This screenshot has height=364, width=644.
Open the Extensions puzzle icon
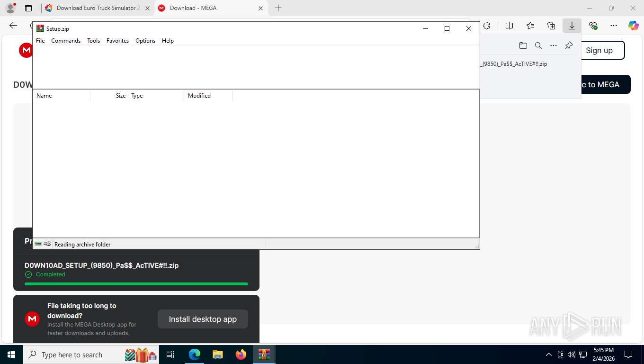tap(487, 26)
